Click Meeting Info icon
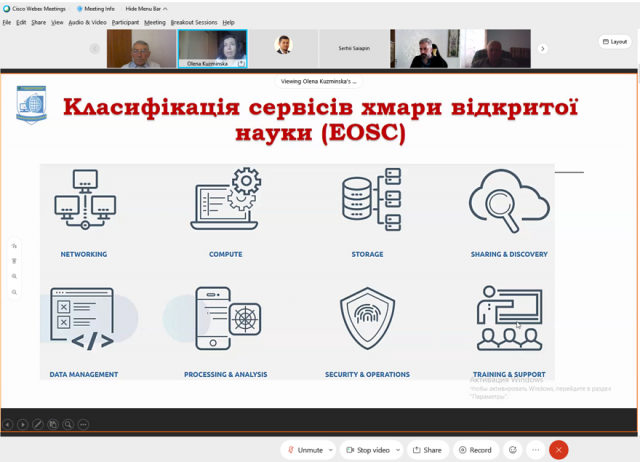 point(80,9)
